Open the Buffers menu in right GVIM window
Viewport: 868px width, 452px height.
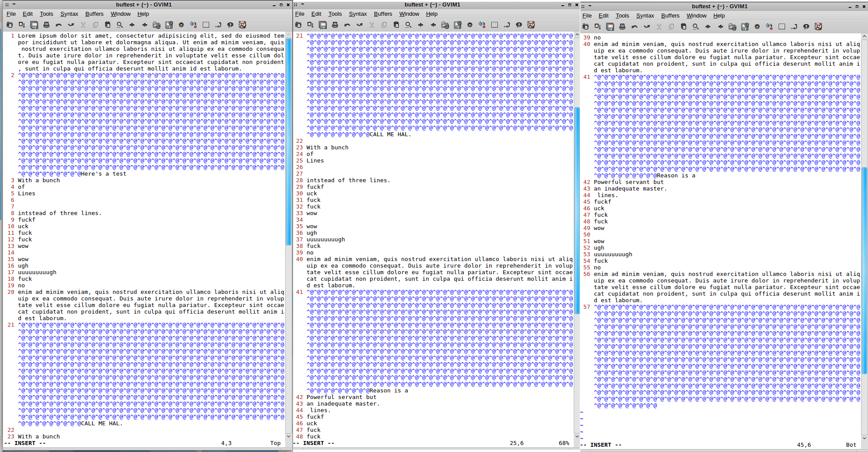pyautogui.click(x=670, y=16)
